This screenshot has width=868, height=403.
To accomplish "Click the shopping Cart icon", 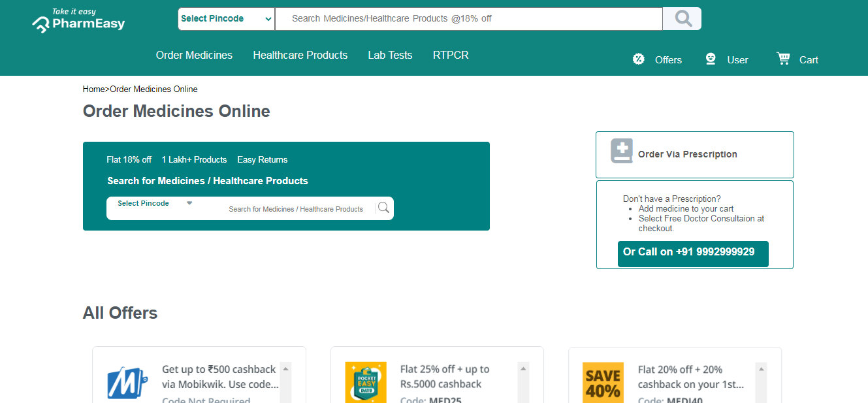I will pos(783,58).
